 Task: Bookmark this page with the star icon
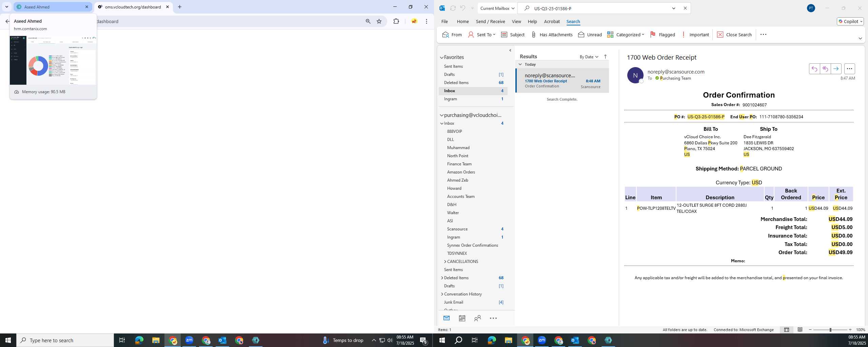(x=379, y=21)
